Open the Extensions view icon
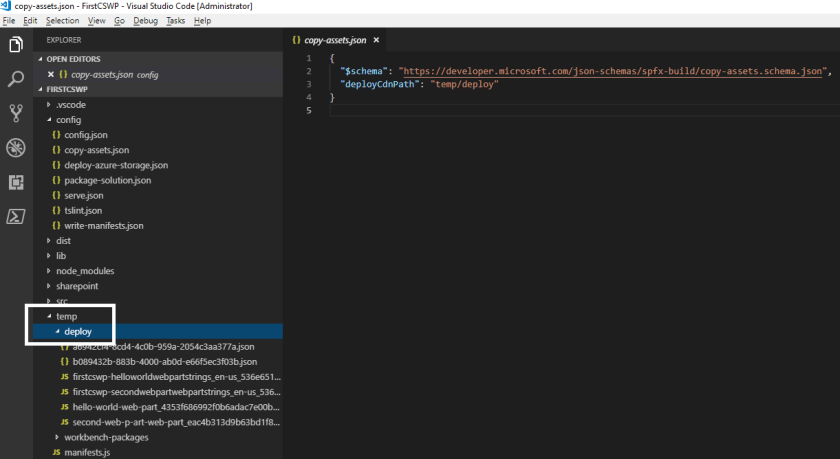 click(16, 182)
